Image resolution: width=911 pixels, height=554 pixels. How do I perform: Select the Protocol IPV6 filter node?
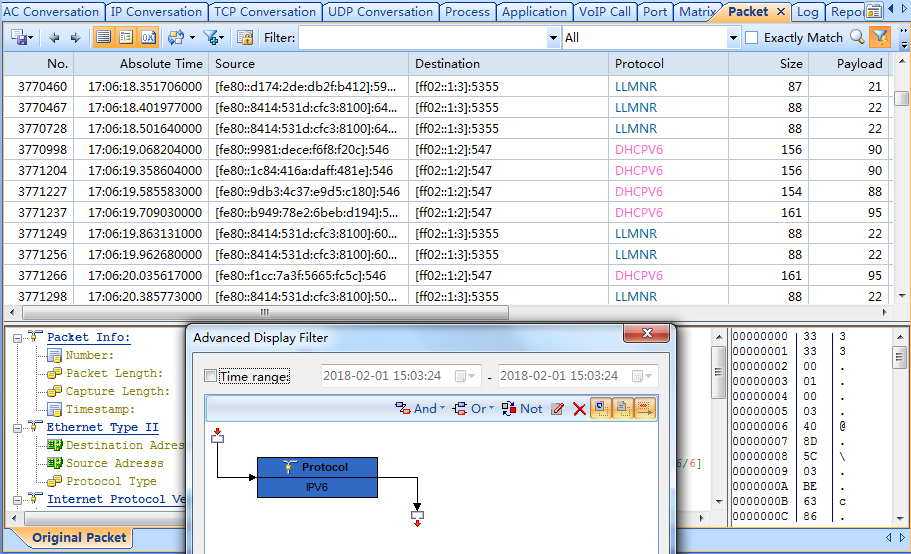point(317,477)
